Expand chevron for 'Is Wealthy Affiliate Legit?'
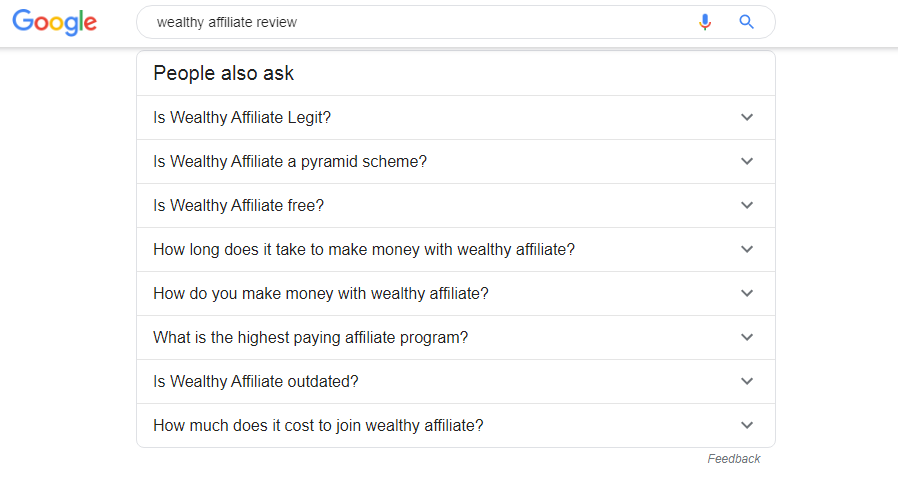This screenshot has width=898, height=493. (x=746, y=117)
